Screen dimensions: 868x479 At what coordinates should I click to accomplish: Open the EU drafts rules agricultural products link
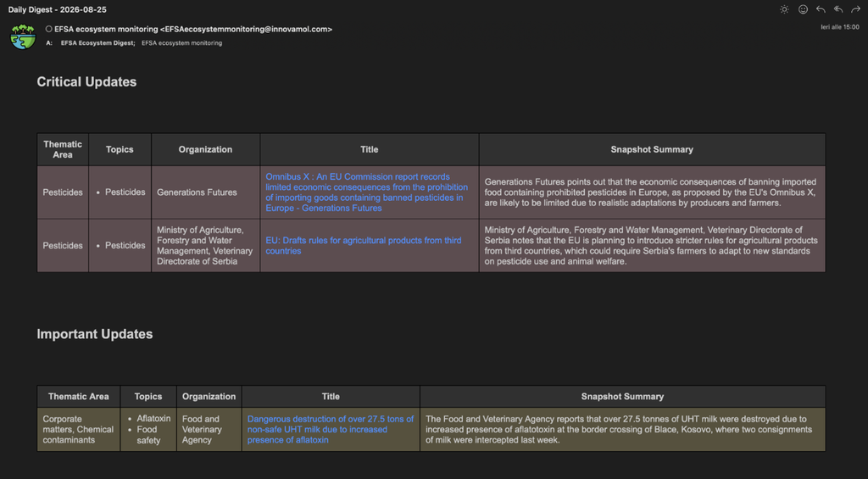(363, 245)
